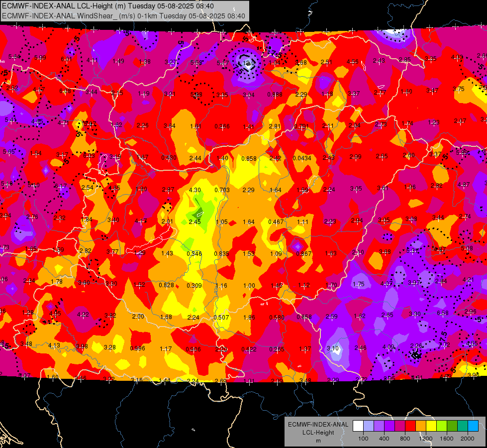Click the wind shear value 0.906
The height and width of the screenshot is (448, 487).
tap(193, 349)
